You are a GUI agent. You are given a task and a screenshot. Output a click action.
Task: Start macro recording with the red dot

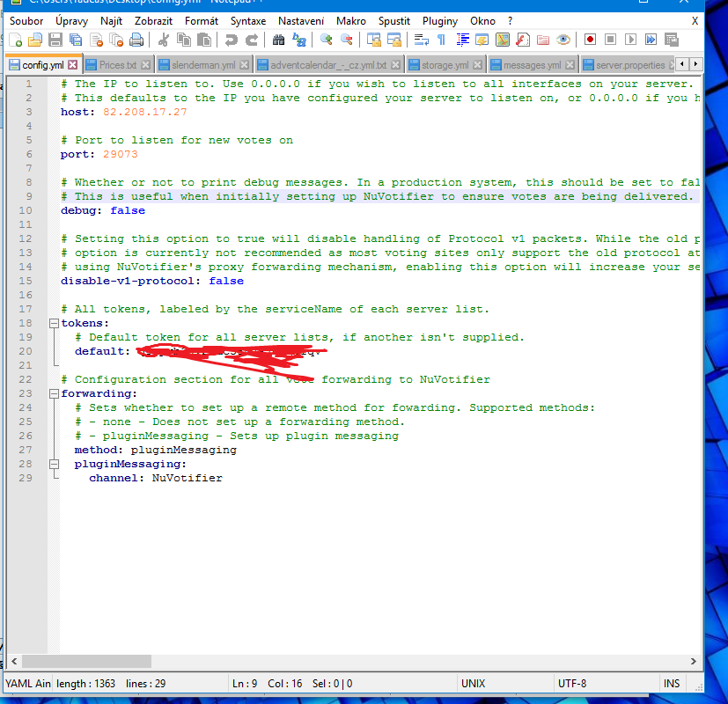[590, 40]
